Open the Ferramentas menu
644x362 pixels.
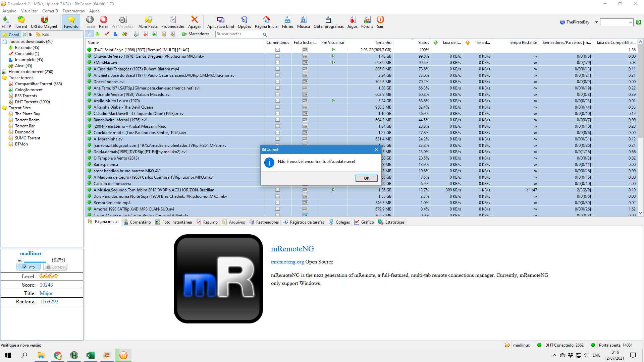(73, 11)
